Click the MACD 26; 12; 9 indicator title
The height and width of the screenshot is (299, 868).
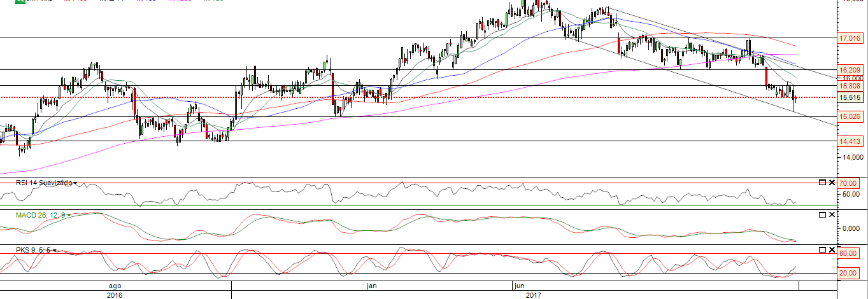(x=41, y=215)
